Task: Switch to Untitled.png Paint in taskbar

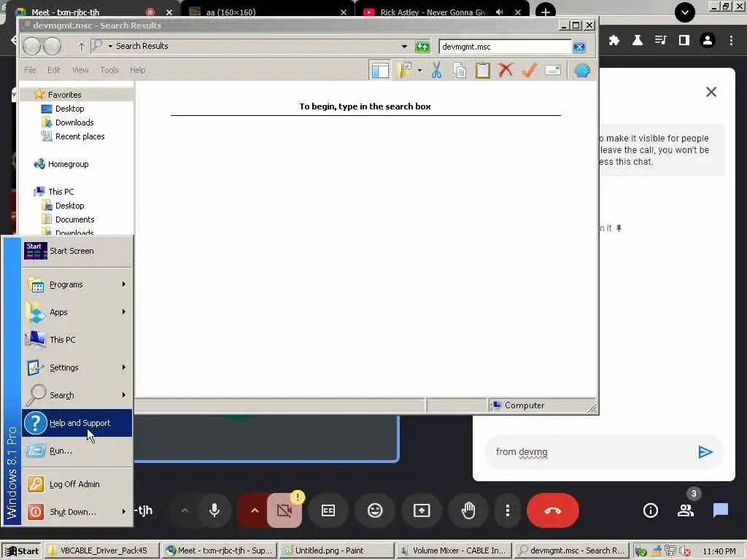Action: [336, 551]
